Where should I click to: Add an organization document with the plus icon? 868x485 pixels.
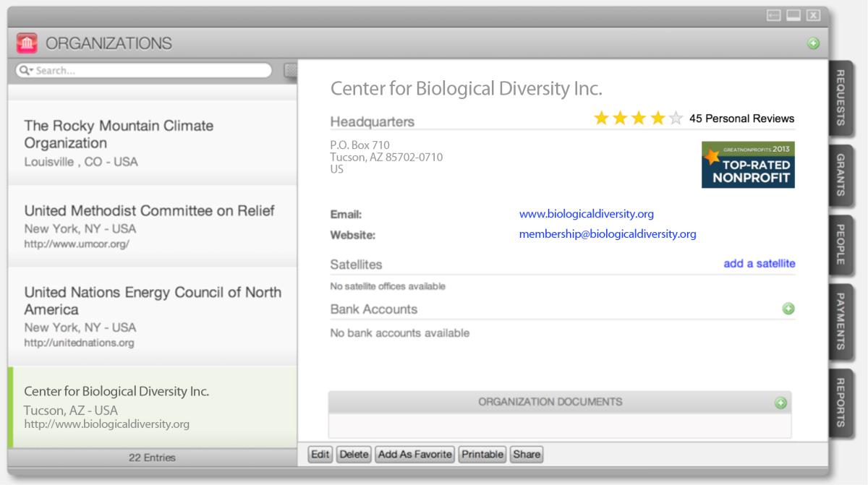(x=780, y=403)
